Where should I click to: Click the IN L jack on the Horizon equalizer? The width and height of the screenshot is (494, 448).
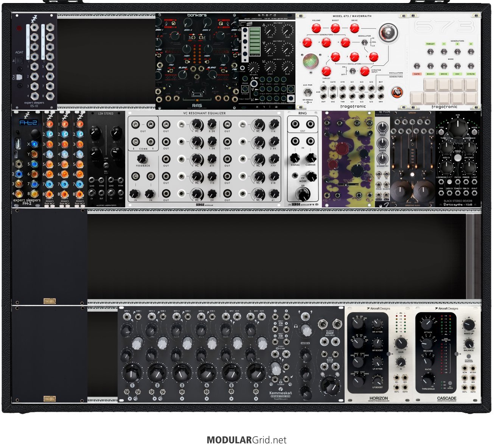point(396,378)
